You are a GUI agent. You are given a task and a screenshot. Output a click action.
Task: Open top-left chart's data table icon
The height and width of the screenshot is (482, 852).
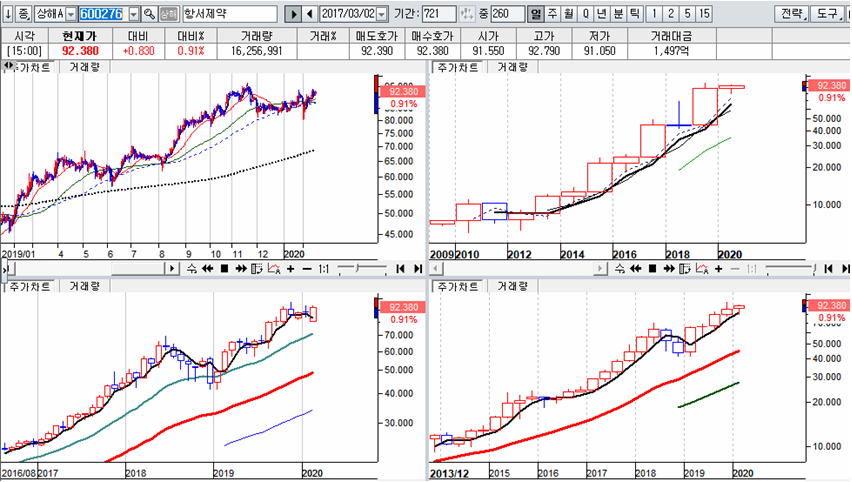tap(257, 268)
